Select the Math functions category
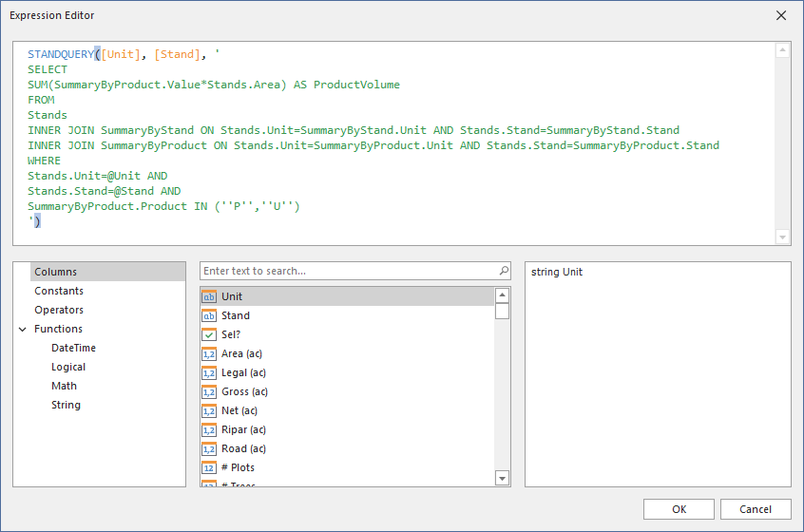 click(x=64, y=386)
